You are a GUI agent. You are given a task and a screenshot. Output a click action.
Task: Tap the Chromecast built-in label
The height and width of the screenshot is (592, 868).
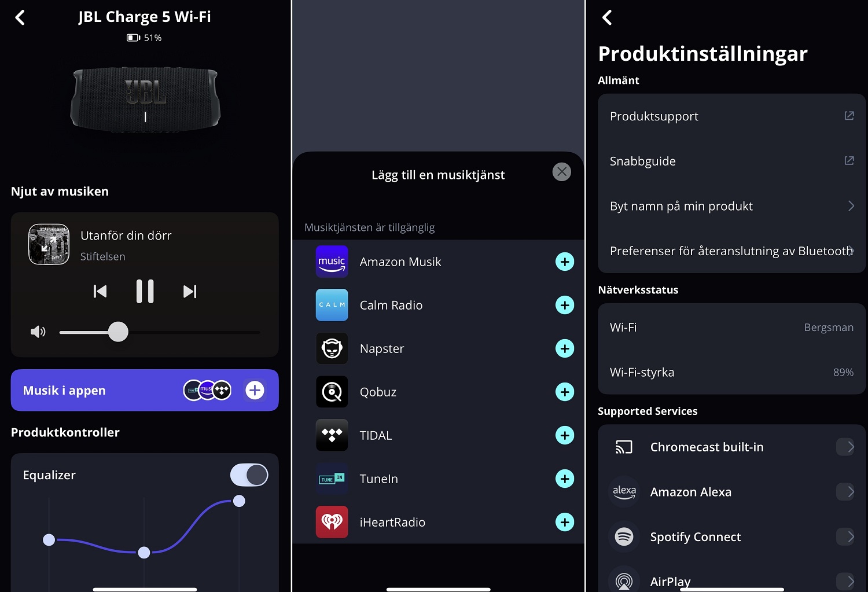707,447
